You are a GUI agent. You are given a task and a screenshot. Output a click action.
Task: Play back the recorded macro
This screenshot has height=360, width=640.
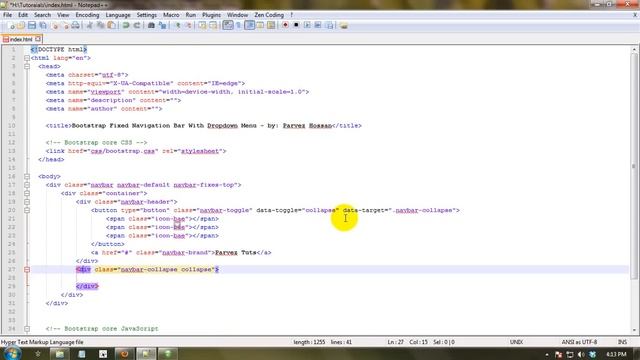(307, 25)
